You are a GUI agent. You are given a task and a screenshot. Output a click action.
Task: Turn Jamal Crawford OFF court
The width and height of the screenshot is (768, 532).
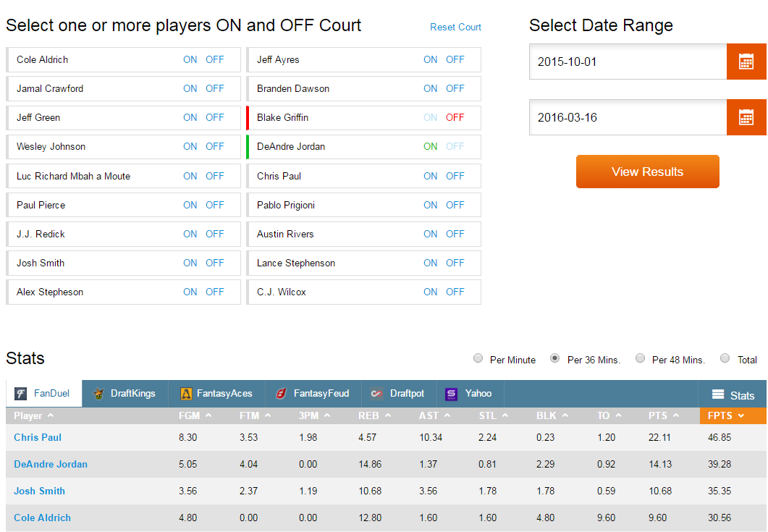[214, 88]
